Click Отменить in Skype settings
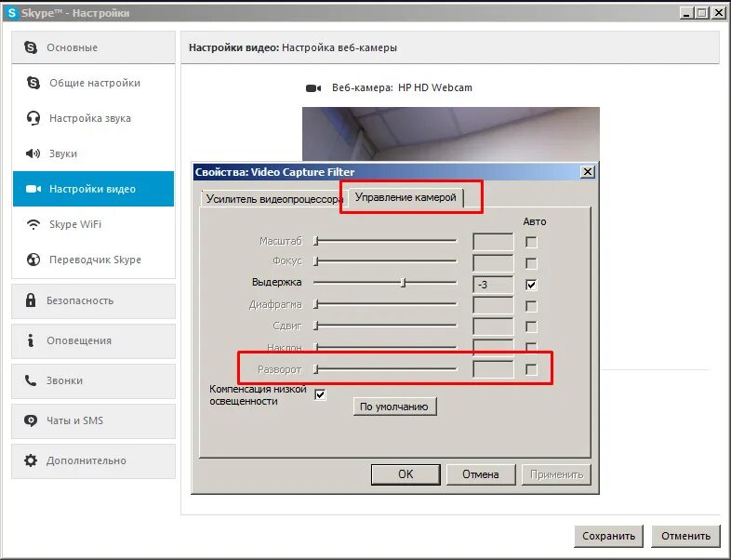Viewport: 731px width, 560px height. coord(685,536)
